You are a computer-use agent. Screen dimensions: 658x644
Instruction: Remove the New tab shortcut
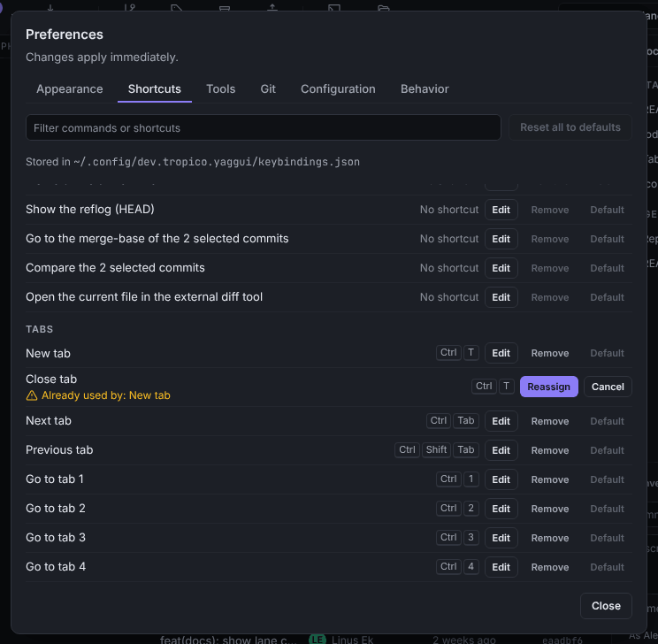550,353
